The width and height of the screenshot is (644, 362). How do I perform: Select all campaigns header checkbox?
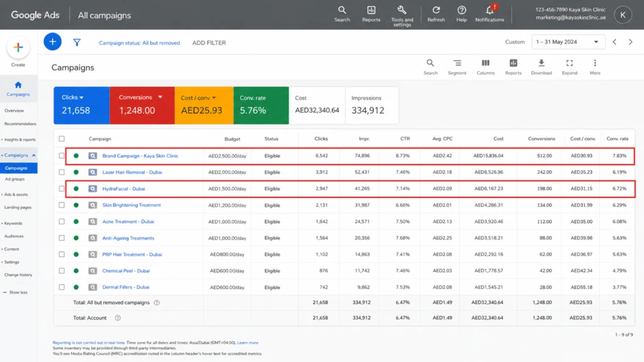pyautogui.click(x=62, y=139)
